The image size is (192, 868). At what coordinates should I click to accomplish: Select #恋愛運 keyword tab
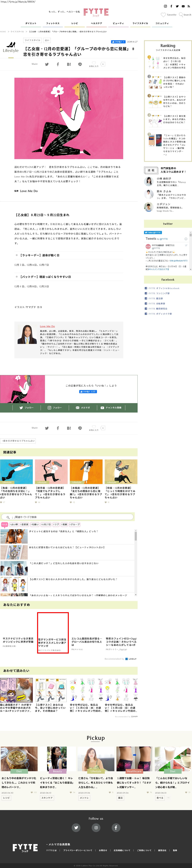pos(24,524)
